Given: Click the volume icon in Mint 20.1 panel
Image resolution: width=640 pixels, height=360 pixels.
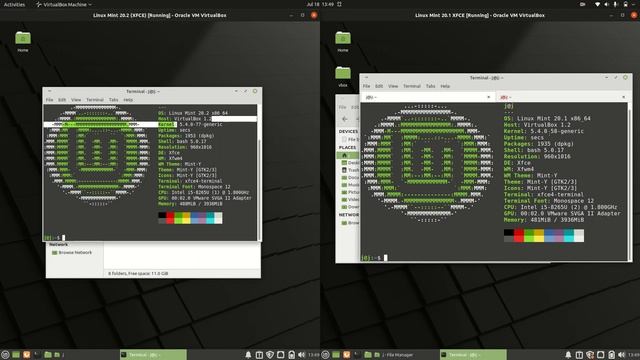Looking at the screenshot, I should pyautogui.click(x=622, y=355).
